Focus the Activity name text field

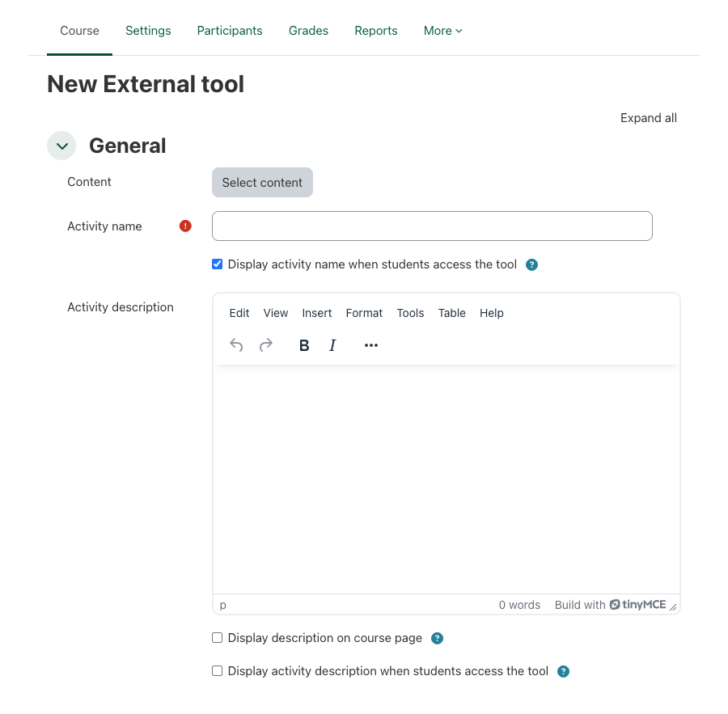[x=432, y=226]
